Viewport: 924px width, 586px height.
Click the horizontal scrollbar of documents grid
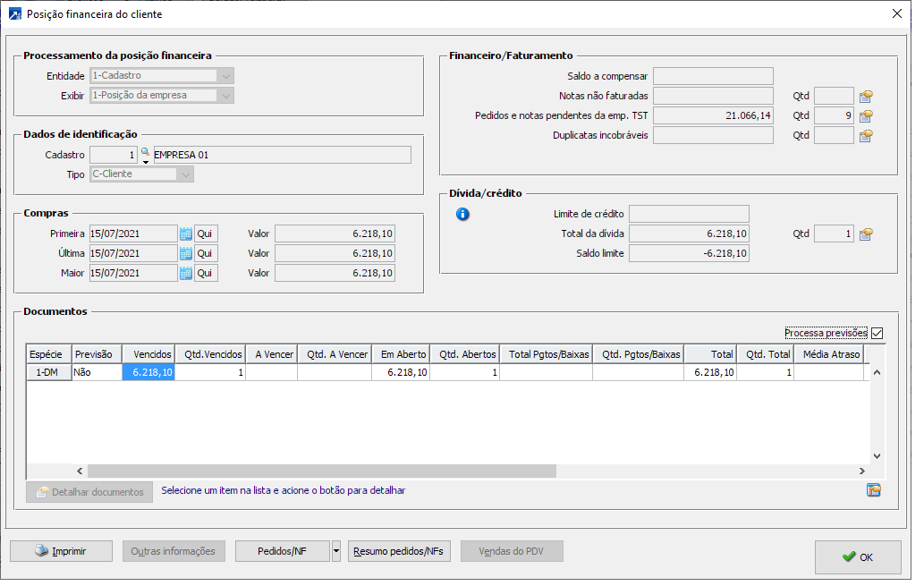click(322, 471)
